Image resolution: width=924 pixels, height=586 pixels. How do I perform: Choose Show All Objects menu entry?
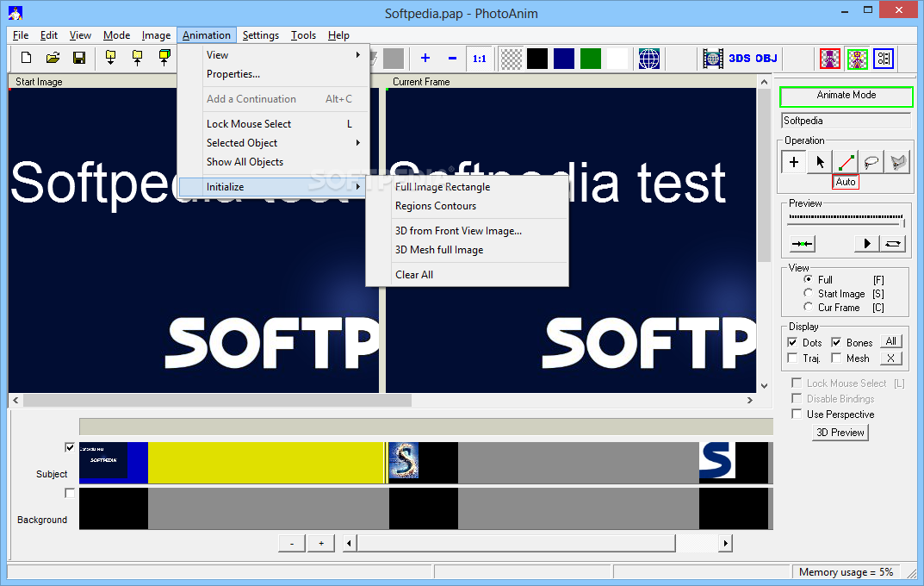pyautogui.click(x=274, y=161)
